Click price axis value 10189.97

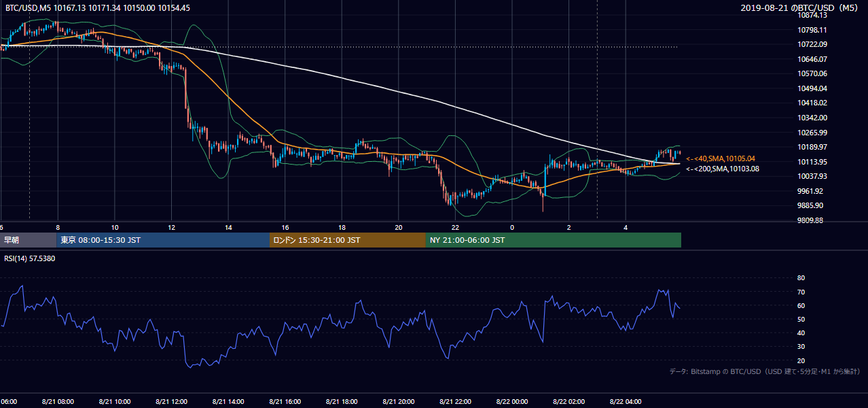click(812, 147)
